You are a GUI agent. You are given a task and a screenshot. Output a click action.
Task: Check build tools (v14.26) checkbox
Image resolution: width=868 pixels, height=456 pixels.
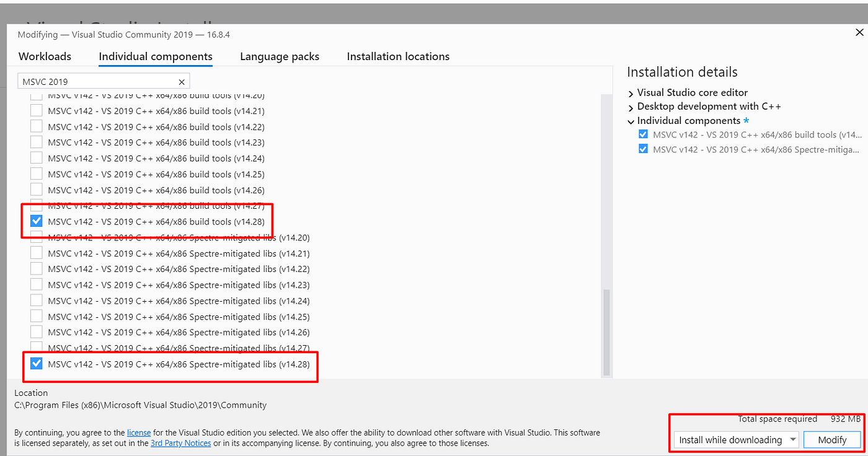point(37,190)
